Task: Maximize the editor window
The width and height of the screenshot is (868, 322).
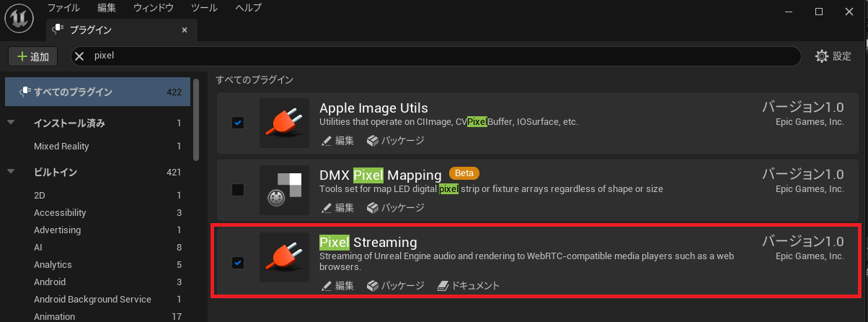Action: (x=819, y=11)
